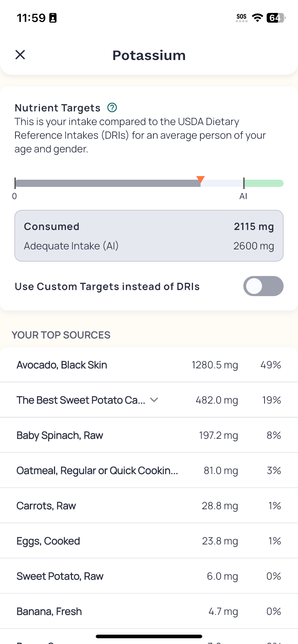
Task: Select Oatmeal, Regular or Quick Cooking row
Action: coord(149,470)
